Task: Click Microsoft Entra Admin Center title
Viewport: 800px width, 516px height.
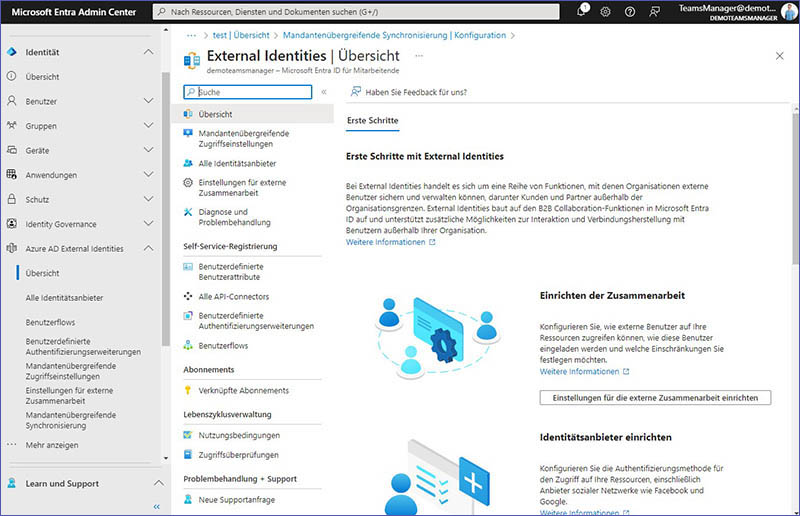Action: click(x=73, y=12)
